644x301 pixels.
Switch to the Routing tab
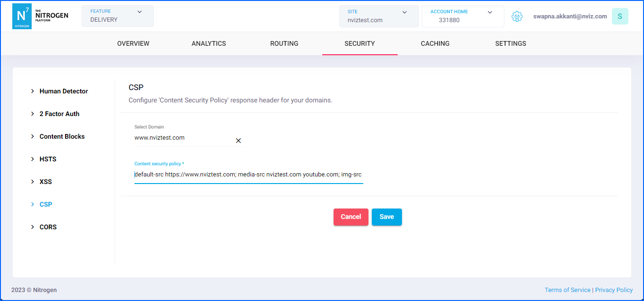(x=284, y=43)
